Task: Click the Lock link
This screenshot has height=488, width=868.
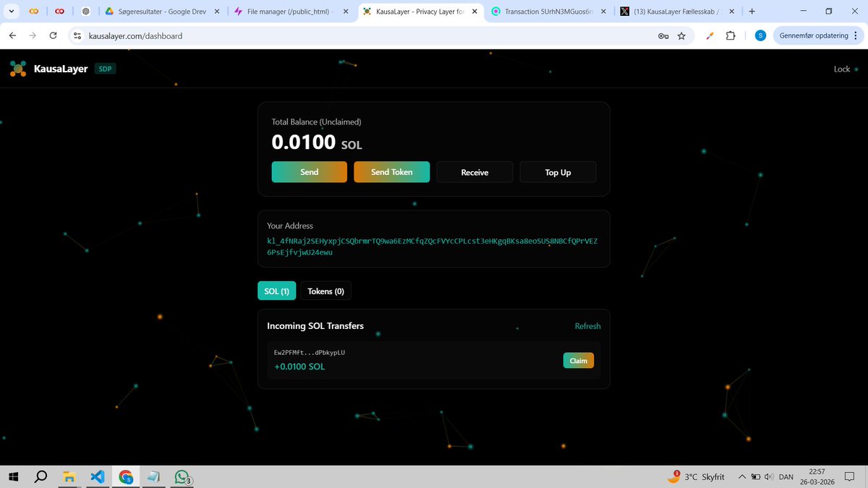Action: coord(842,69)
